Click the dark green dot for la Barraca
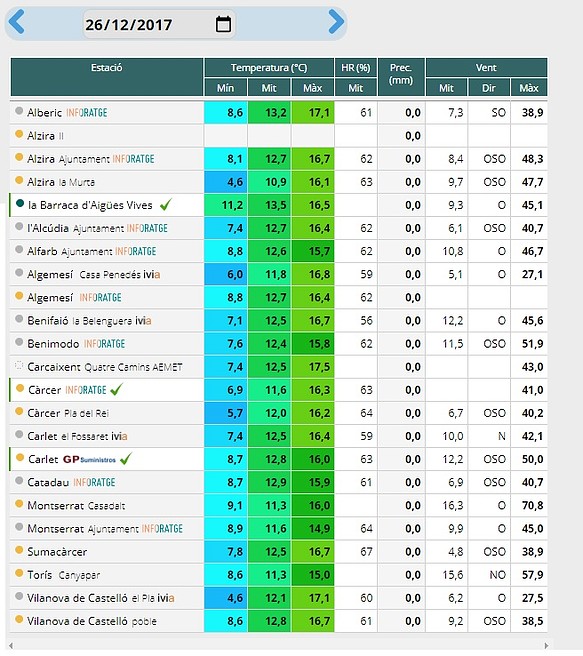This screenshot has height=656, width=583. 20,204
